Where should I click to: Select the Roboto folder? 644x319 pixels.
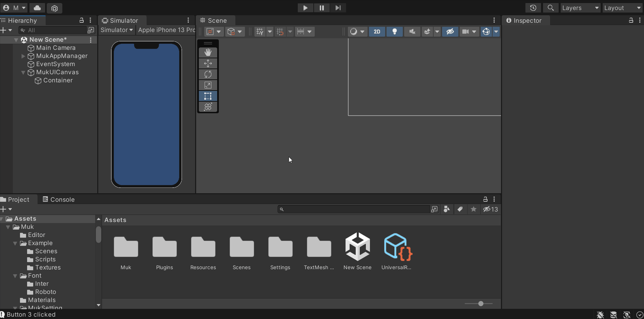tap(41, 292)
